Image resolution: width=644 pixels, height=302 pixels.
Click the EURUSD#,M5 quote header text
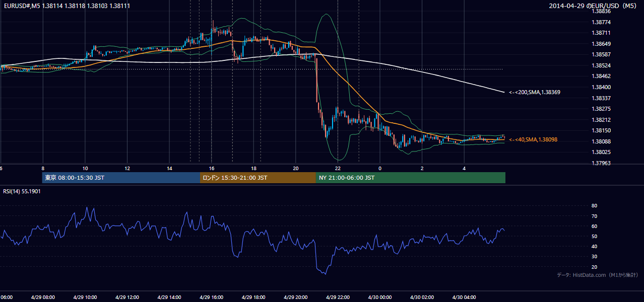point(66,6)
